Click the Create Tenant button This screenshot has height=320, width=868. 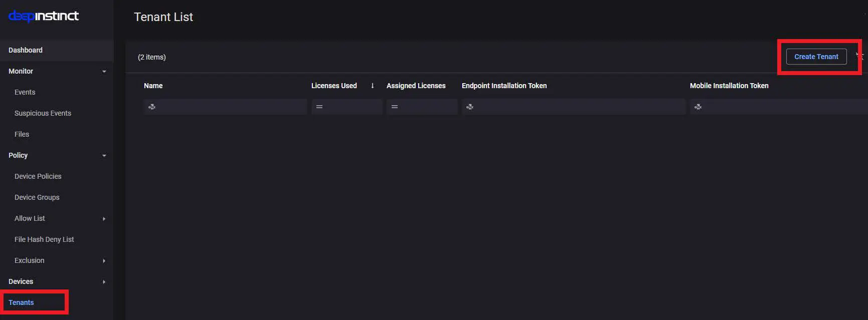pyautogui.click(x=816, y=57)
